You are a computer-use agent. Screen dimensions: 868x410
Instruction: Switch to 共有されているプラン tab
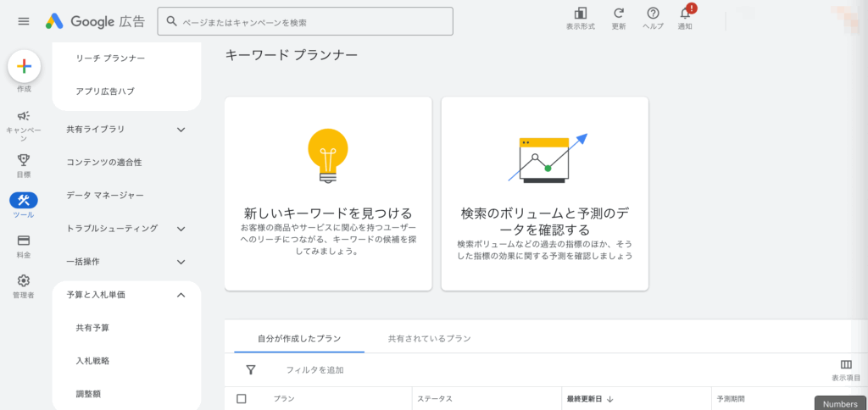tap(430, 339)
